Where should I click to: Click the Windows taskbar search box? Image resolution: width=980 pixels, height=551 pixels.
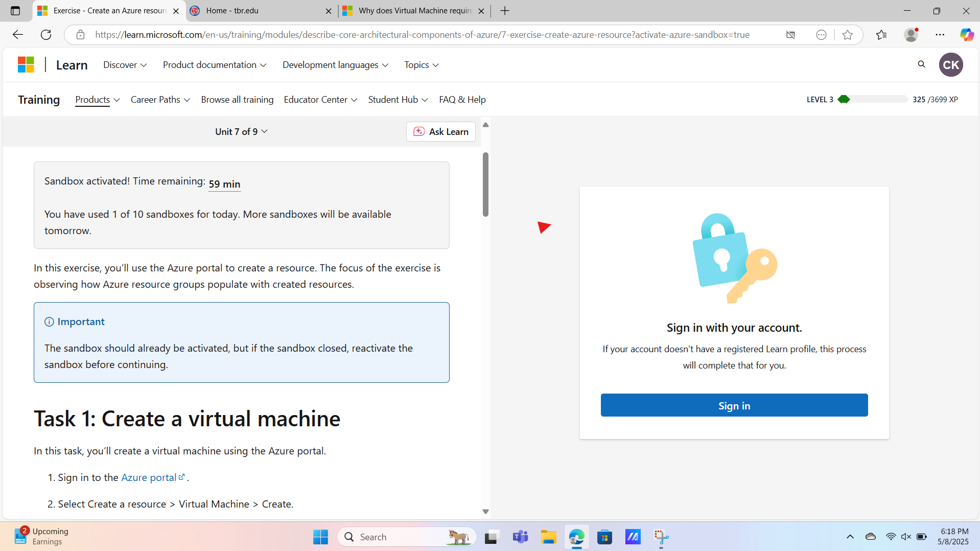click(x=407, y=537)
